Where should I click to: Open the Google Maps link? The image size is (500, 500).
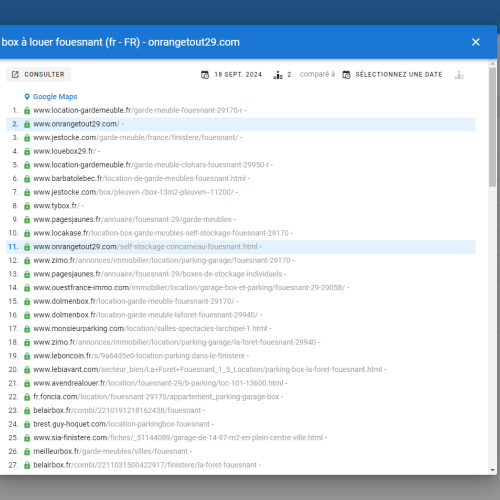[55, 97]
